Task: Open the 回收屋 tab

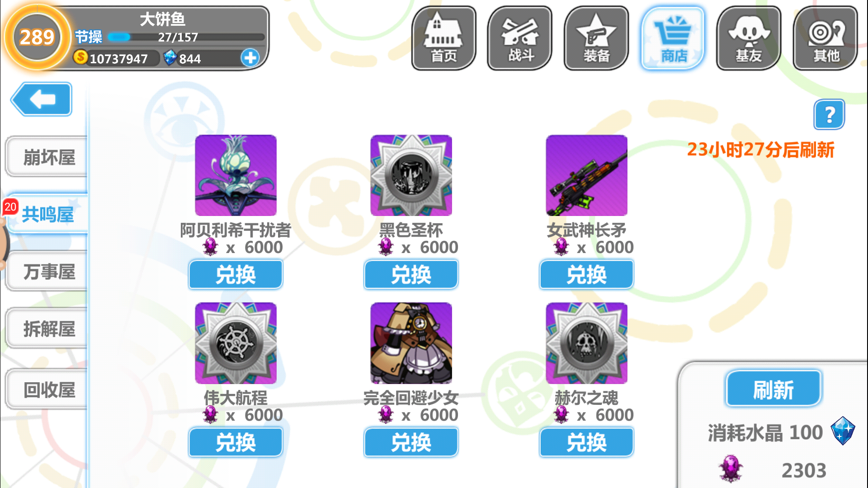Action: [47, 389]
